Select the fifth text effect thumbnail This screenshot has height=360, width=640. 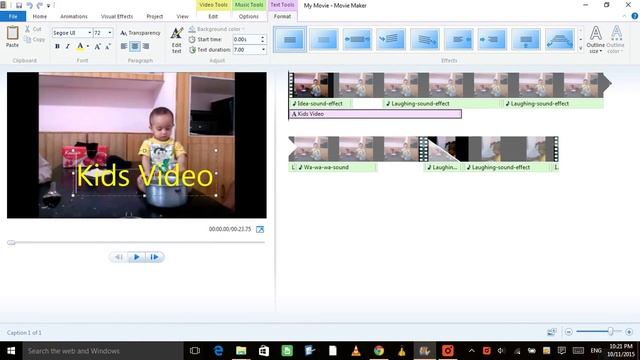pyautogui.click(x=425, y=39)
